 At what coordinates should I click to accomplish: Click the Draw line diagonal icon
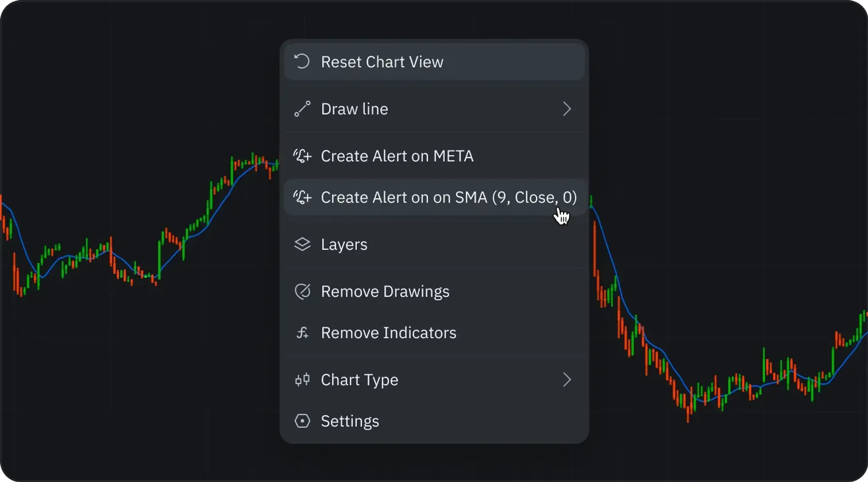pos(302,109)
